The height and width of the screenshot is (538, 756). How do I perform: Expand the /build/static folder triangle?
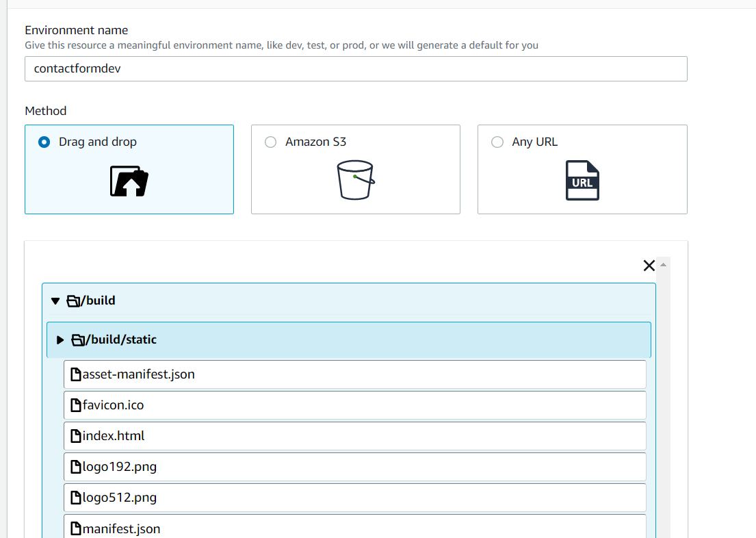pos(60,340)
